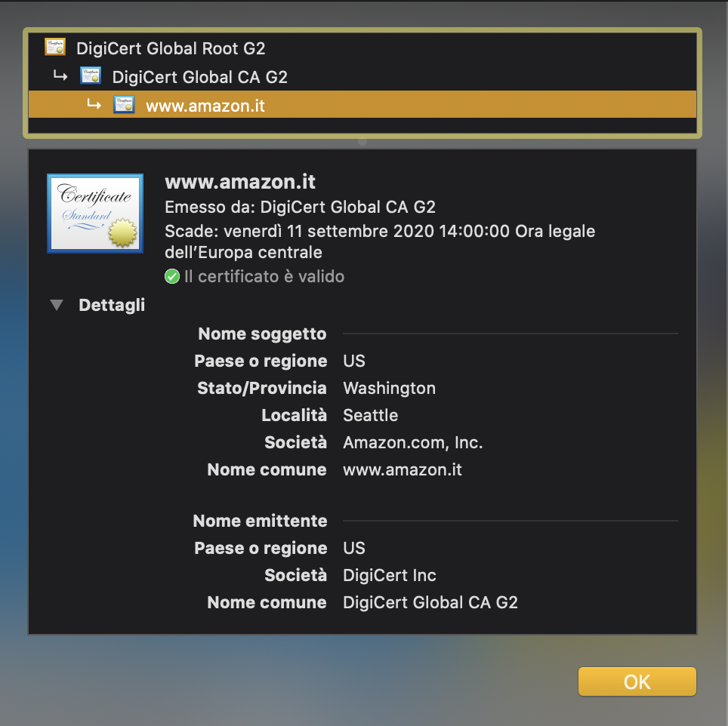
Task: Click the large Certificate Standard image
Action: point(94,214)
